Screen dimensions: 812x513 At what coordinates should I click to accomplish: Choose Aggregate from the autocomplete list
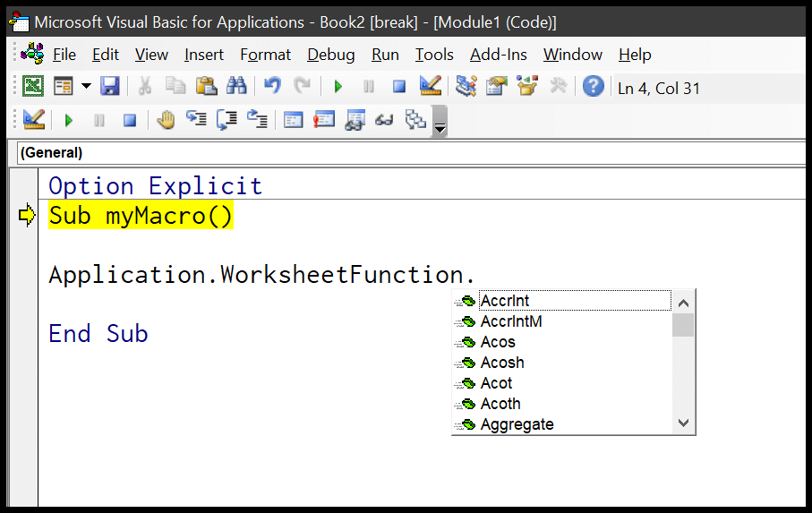(x=517, y=424)
